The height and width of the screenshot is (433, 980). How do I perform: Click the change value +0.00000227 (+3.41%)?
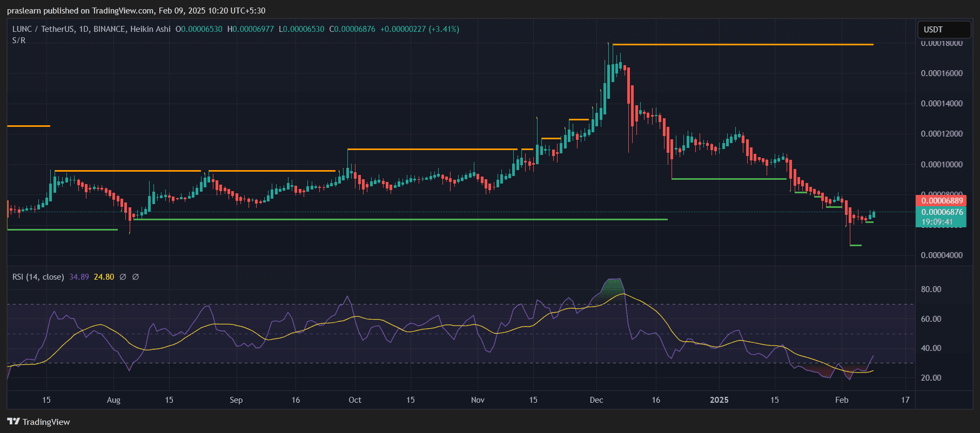420,29
